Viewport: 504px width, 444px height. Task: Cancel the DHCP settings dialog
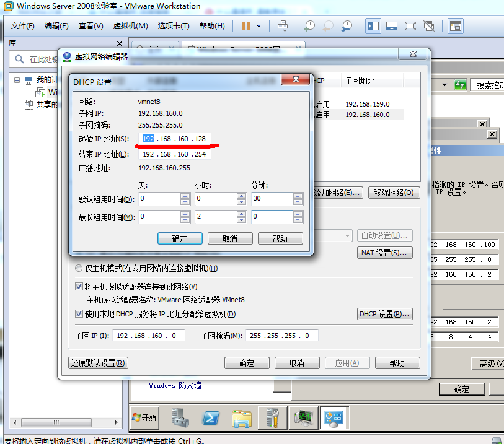(x=230, y=238)
